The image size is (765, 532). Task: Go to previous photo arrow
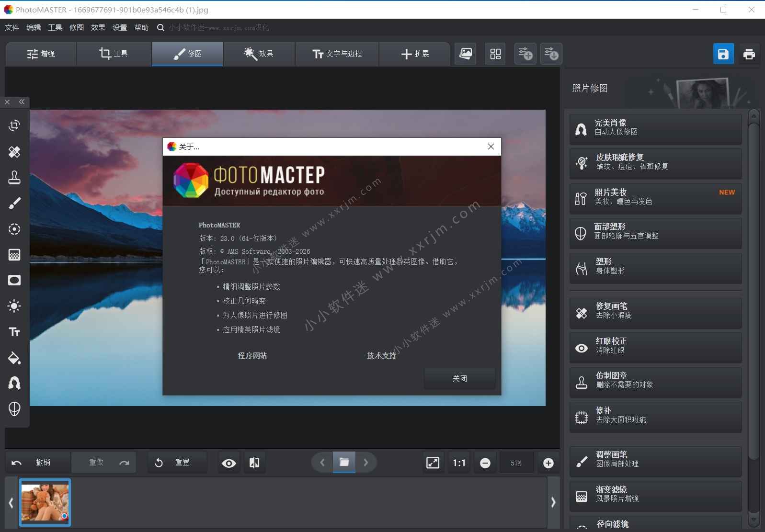(x=322, y=463)
